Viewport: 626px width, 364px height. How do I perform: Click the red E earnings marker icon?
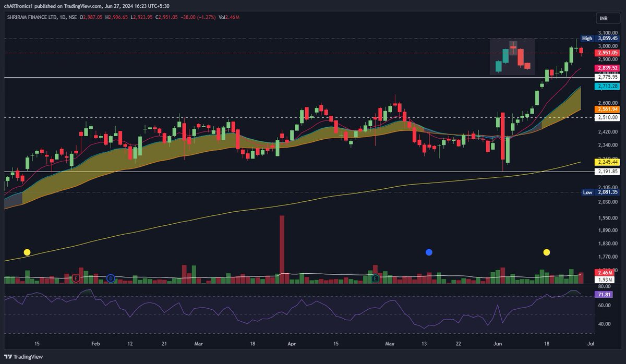pos(75,277)
